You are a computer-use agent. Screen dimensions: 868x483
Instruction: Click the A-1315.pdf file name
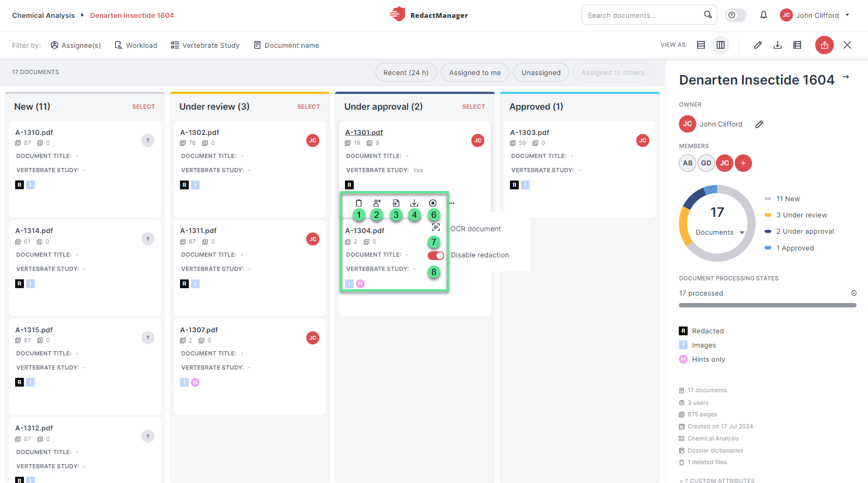pos(34,330)
